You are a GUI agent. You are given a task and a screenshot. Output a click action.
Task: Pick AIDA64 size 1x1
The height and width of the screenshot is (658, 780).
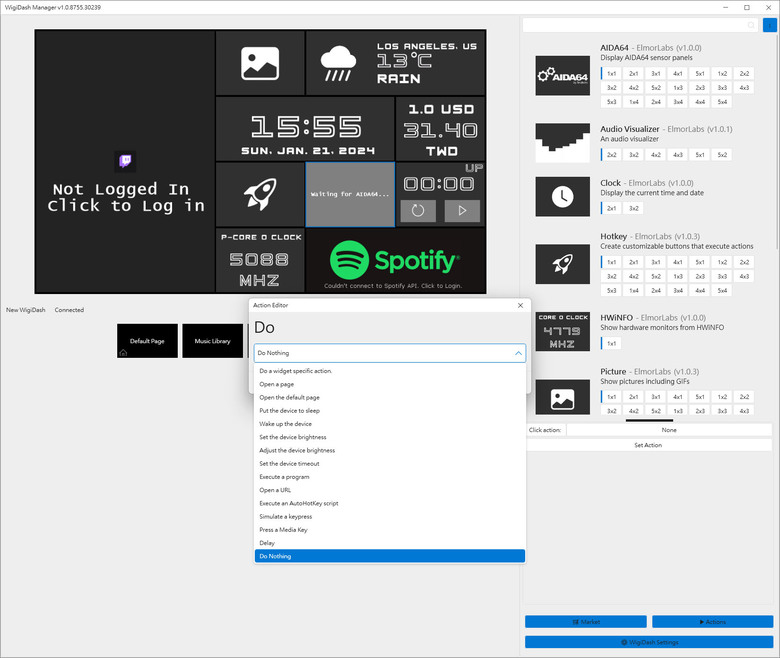(612, 74)
